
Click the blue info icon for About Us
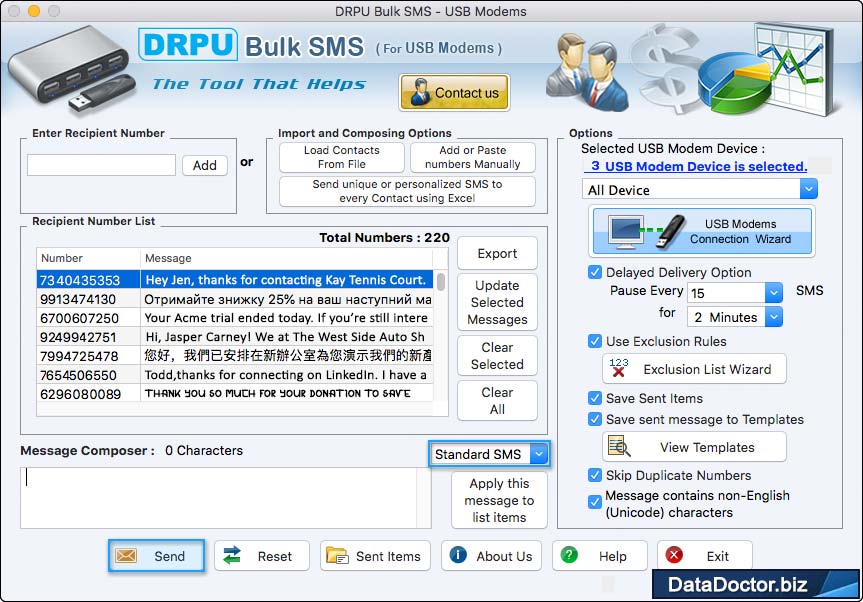pos(458,555)
